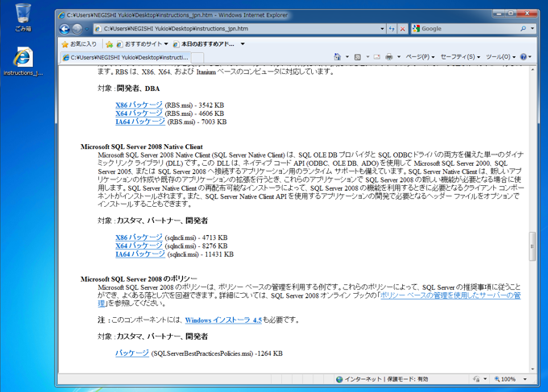The width and height of the screenshot is (548, 392).
Task: Click the Home icon in command bar
Action: pyautogui.click(x=337, y=57)
